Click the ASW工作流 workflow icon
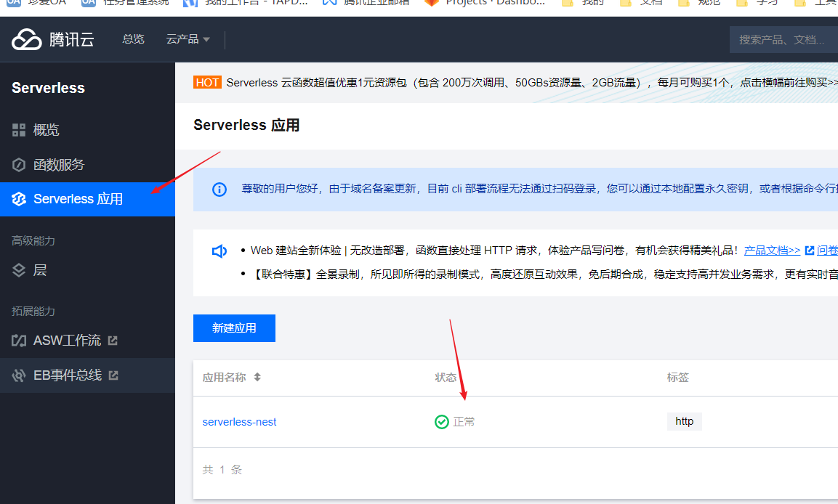 coord(19,340)
